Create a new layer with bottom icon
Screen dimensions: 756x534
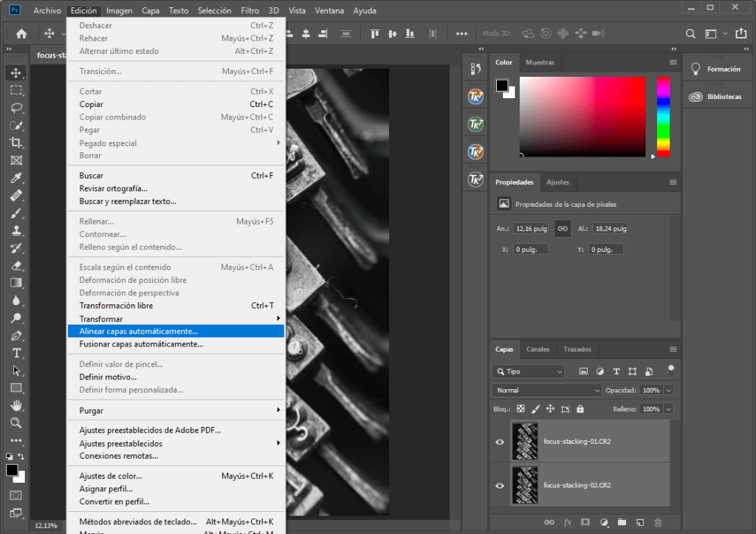[x=640, y=523]
